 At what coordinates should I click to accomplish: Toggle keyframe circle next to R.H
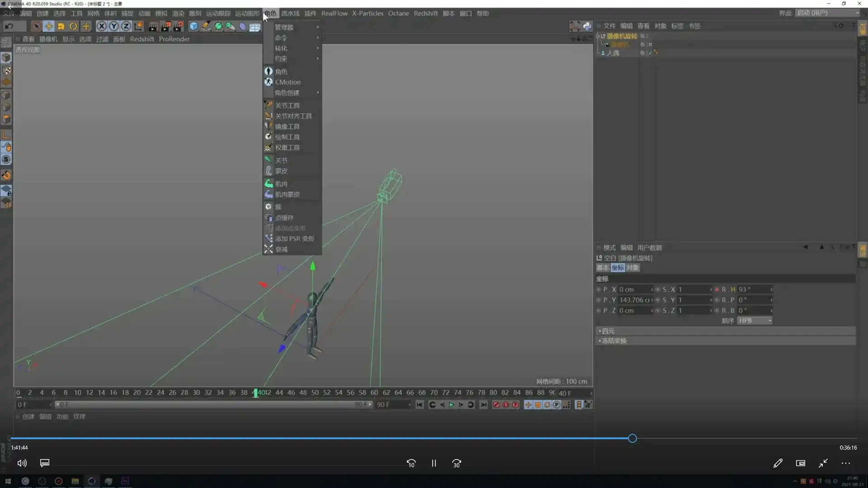pyautogui.click(x=717, y=290)
